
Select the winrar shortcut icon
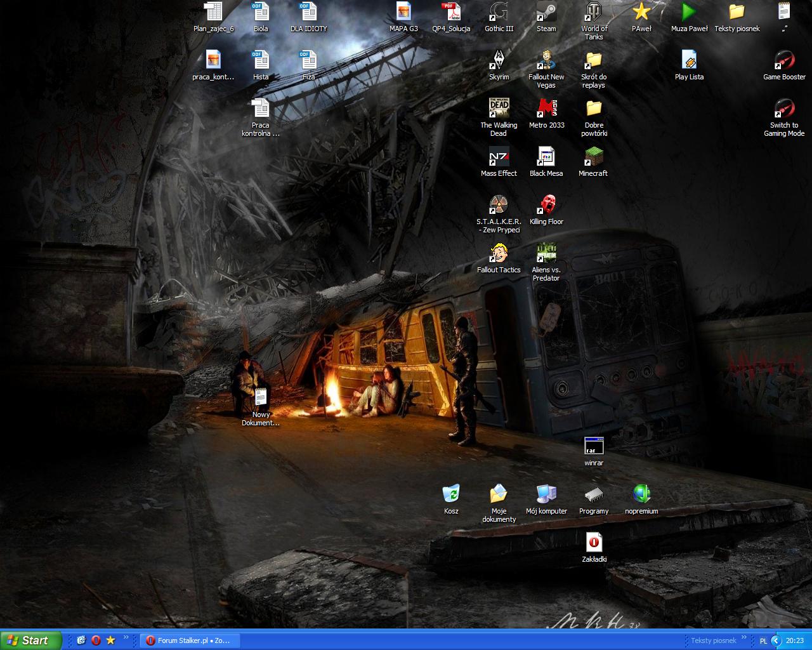tap(594, 446)
